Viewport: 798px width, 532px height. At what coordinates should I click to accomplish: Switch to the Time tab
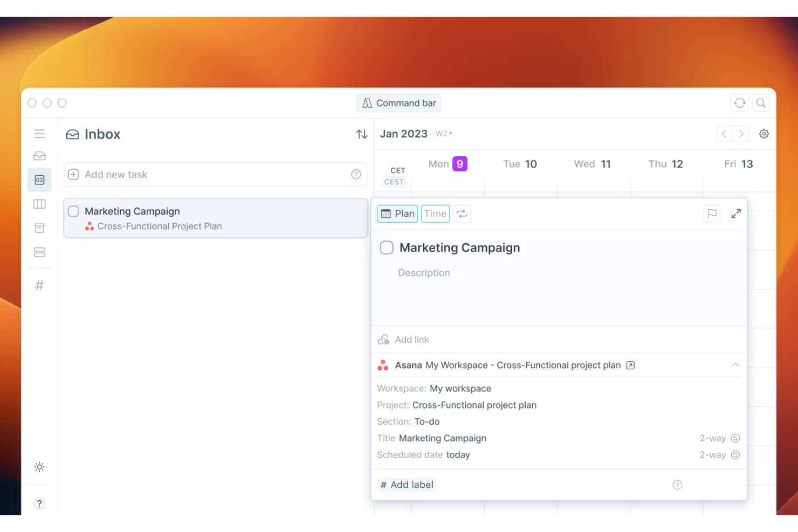[x=435, y=214]
